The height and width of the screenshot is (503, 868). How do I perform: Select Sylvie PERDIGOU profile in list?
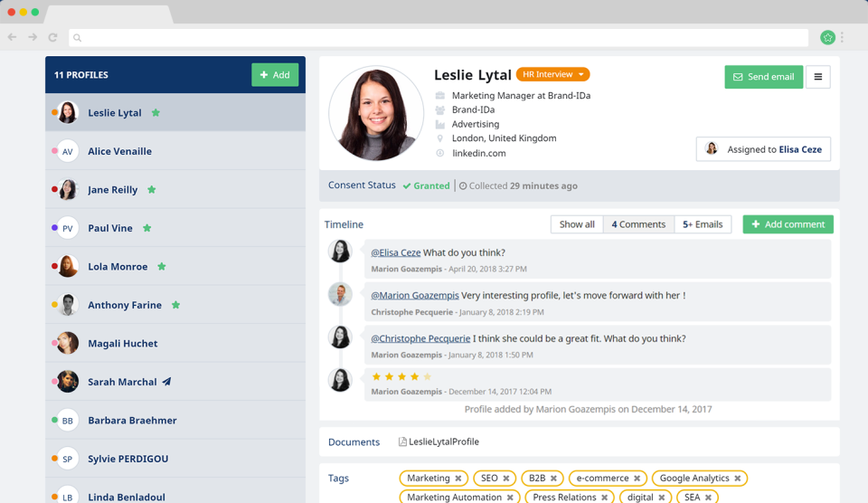pyautogui.click(x=175, y=459)
